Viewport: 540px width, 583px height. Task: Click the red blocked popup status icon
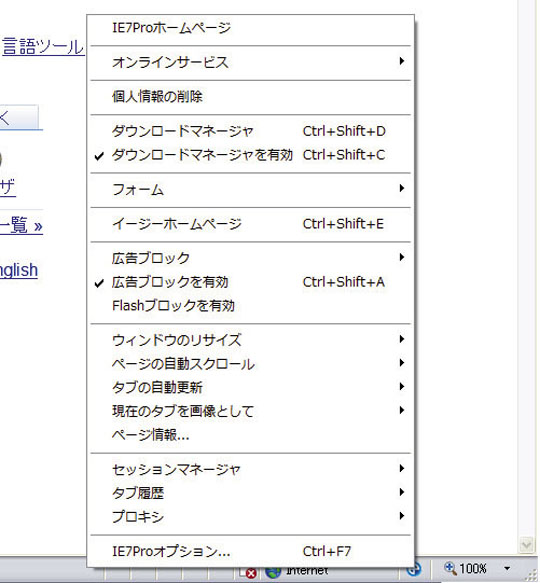point(251,573)
